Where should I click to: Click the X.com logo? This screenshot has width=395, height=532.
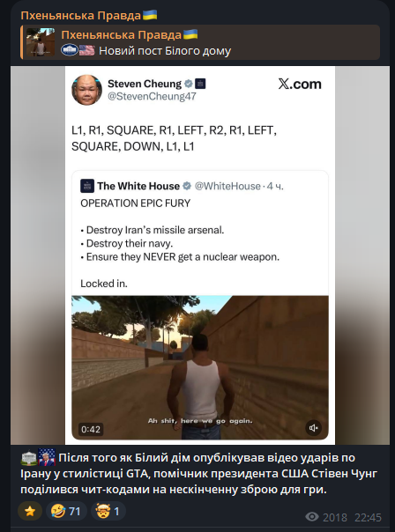pyautogui.click(x=300, y=84)
